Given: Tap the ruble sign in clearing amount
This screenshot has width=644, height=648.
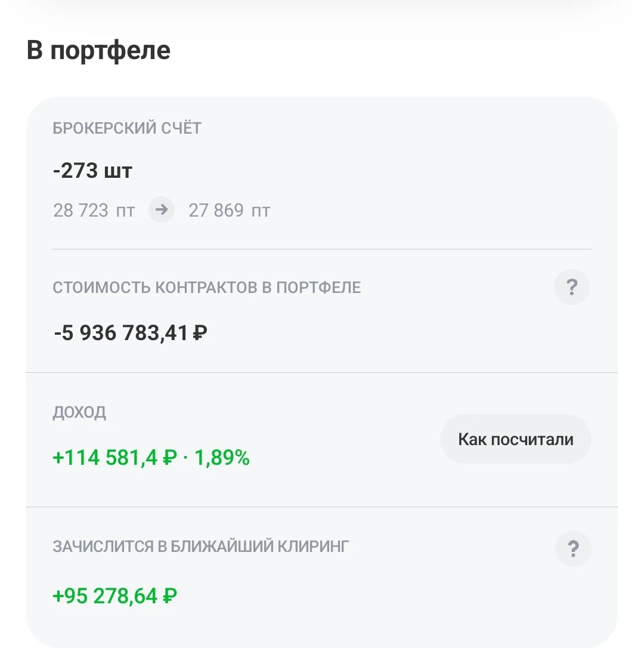Looking at the screenshot, I should pyautogui.click(x=170, y=596).
